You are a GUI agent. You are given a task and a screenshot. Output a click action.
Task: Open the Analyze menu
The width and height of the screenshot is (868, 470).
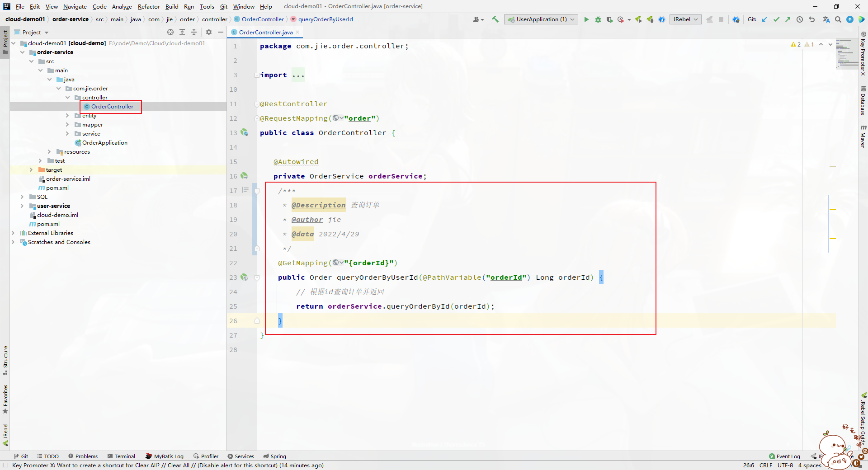coord(122,6)
